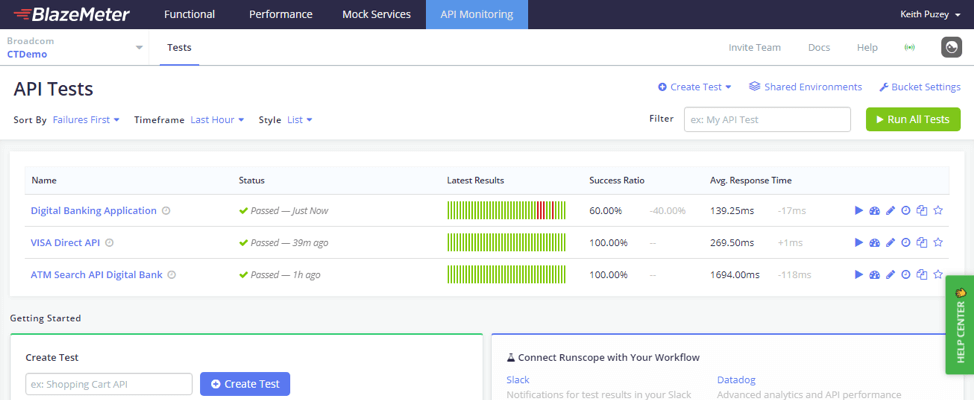Open the round avatar icon in header
Viewport: 974px width, 400px height.
coord(951,48)
